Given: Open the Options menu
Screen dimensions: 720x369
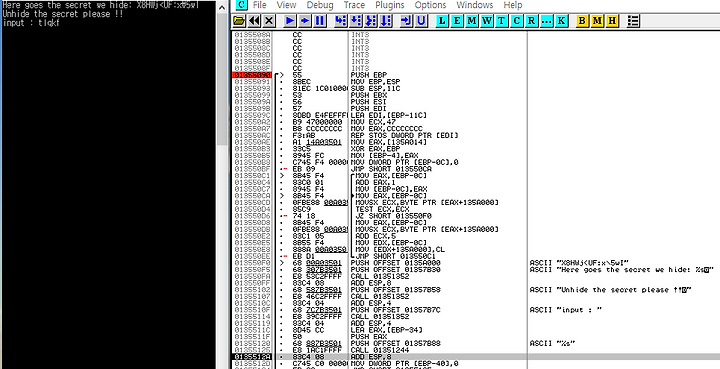Looking at the screenshot, I should 430,5.
